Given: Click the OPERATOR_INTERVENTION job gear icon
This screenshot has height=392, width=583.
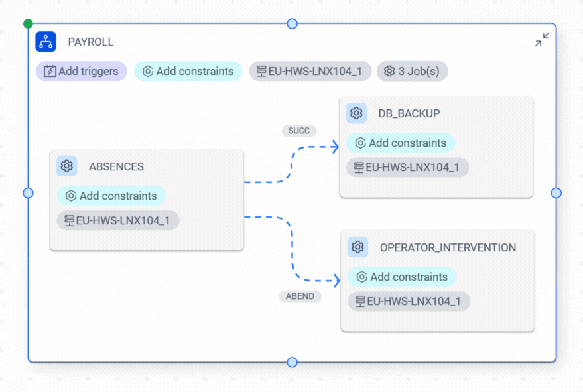Looking at the screenshot, I should (357, 247).
